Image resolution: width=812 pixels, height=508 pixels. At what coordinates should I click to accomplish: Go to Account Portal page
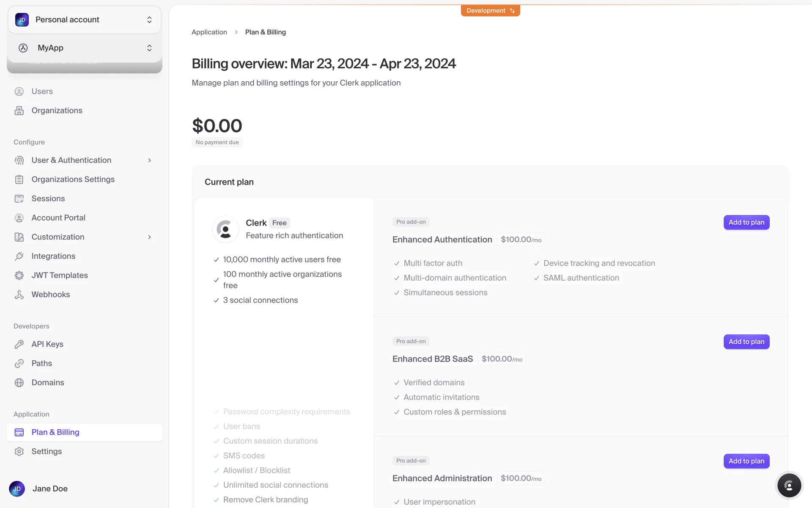coord(58,218)
